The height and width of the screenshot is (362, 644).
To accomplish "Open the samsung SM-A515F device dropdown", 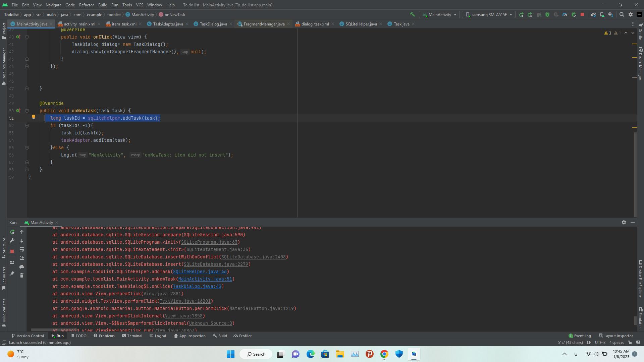I will pyautogui.click(x=489, y=14).
